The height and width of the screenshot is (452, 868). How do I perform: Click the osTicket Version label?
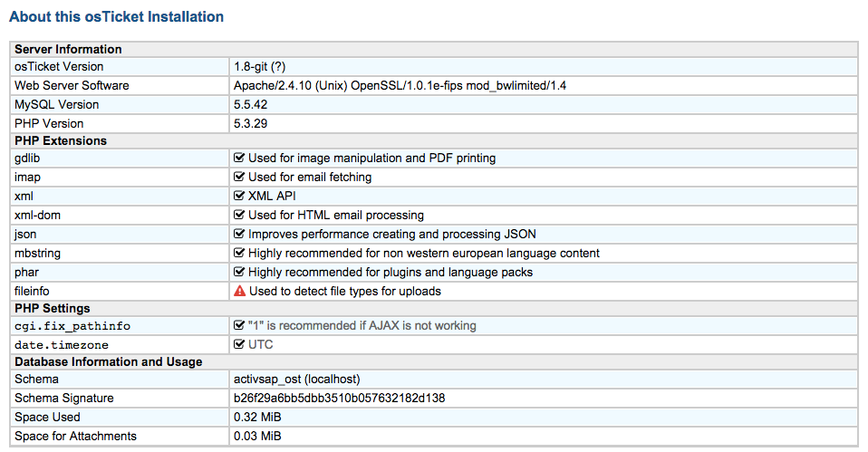pyautogui.click(x=59, y=66)
